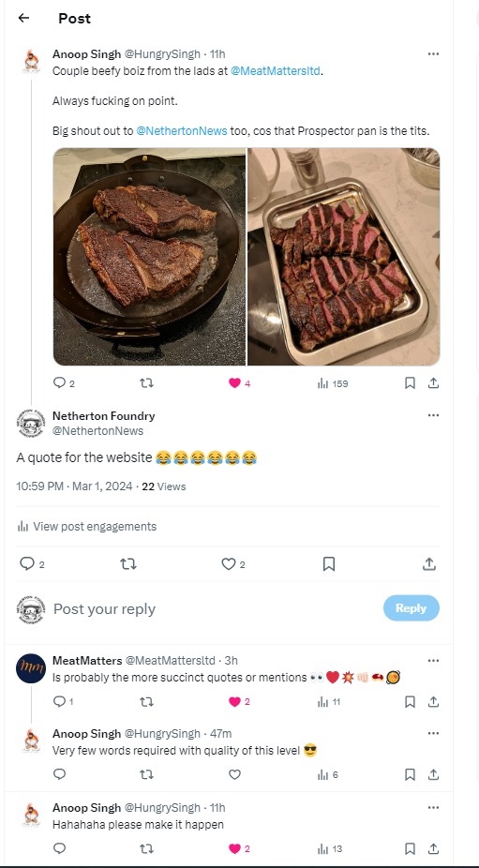Screen dimensions: 479x868
Task: Share Anoop Singh's original steak post
Action: pos(434,383)
